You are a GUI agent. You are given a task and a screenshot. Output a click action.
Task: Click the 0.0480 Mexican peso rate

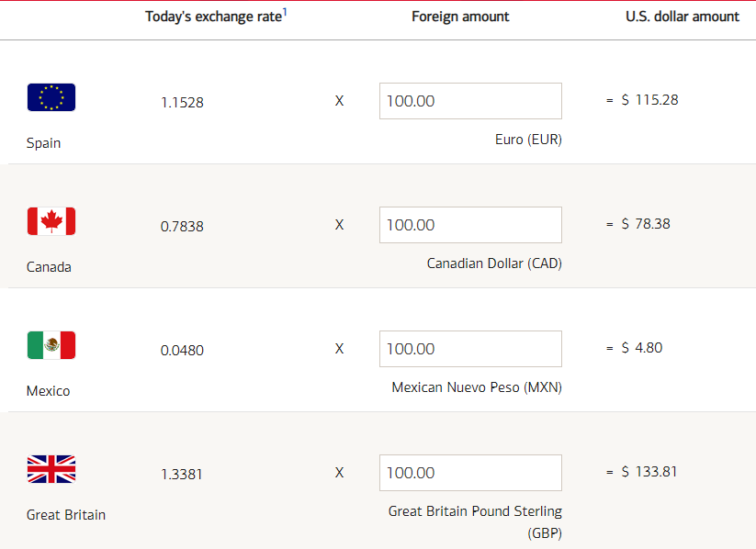pos(182,350)
